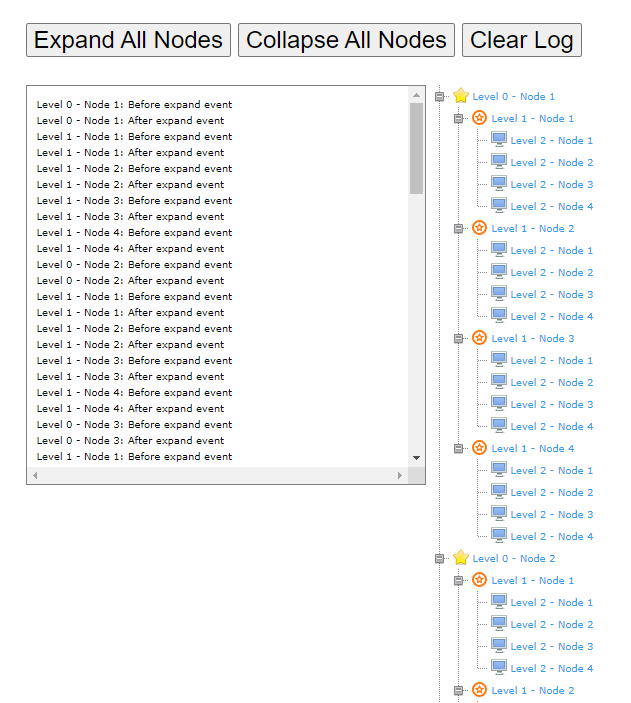Click log line 'Level 0 - Node 2: Before expand event'
Viewport: 631px width, 703px height.
134,265
